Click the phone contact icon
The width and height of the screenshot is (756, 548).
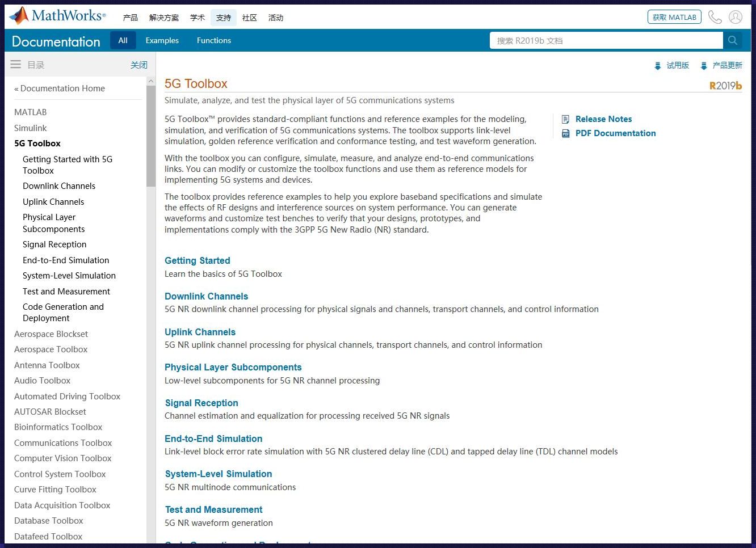click(715, 17)
